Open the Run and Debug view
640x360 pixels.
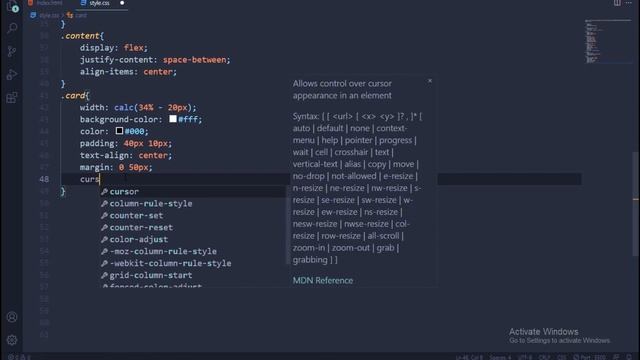click(12, 75)
